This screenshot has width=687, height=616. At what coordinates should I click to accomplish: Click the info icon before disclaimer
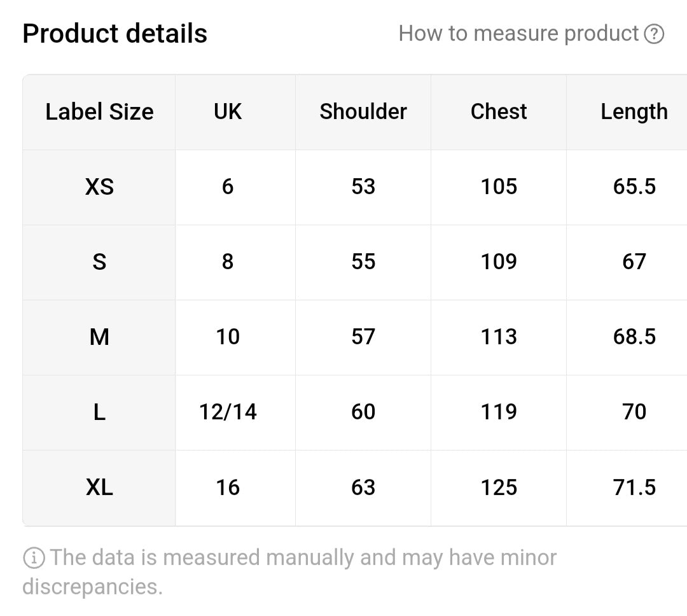pyautogui.click(x=34, y=557)
